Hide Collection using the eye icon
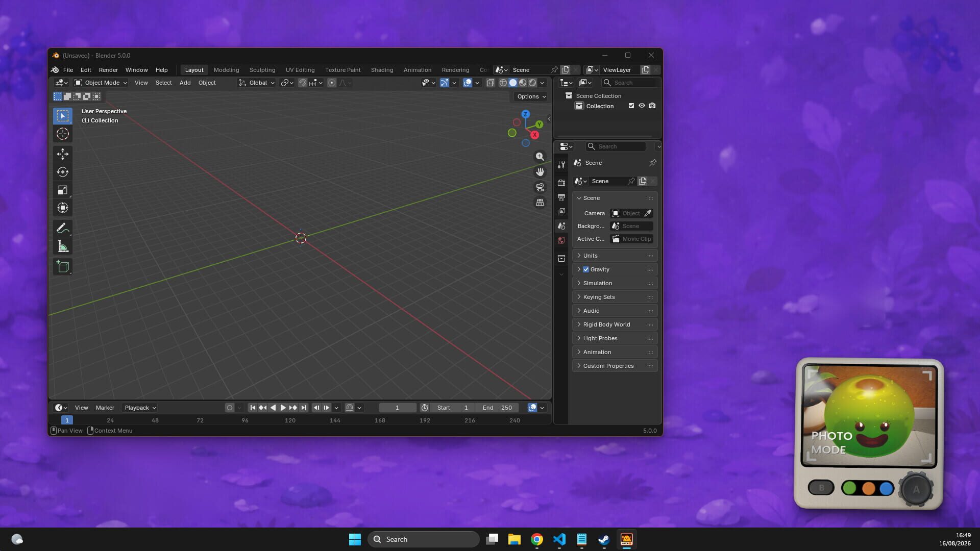 (x=642, y=106)
